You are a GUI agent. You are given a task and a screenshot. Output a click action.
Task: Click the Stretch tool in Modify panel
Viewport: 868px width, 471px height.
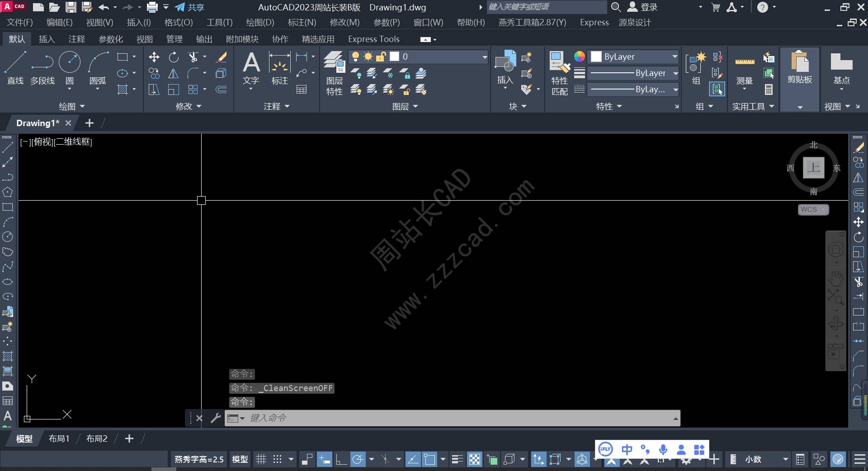coord(154,89)
